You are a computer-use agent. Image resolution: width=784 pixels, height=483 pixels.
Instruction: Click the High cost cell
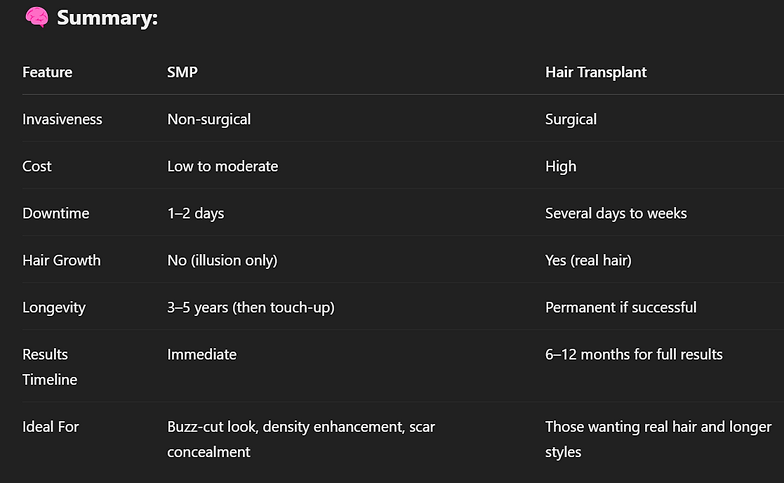click(x=560, y=166)
